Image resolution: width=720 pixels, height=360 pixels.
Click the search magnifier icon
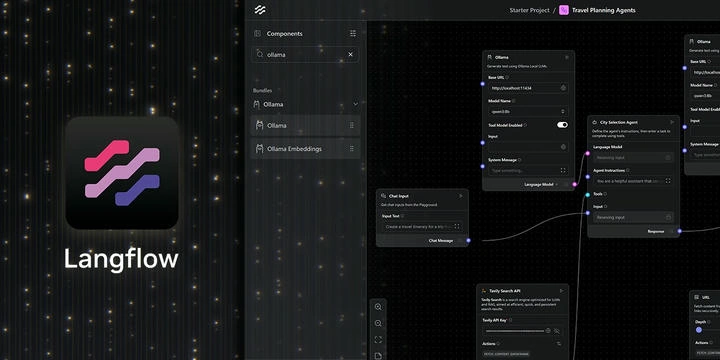[259, 54]
